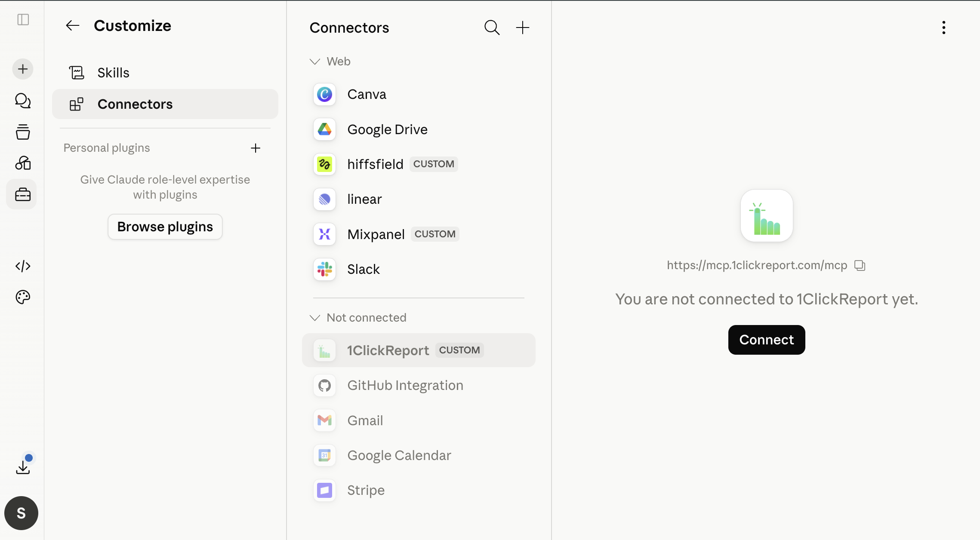Click the hiffsfield connector icon
Viewport: 980px width, 540px height.
pyautogui.click(x=324, y=164)
